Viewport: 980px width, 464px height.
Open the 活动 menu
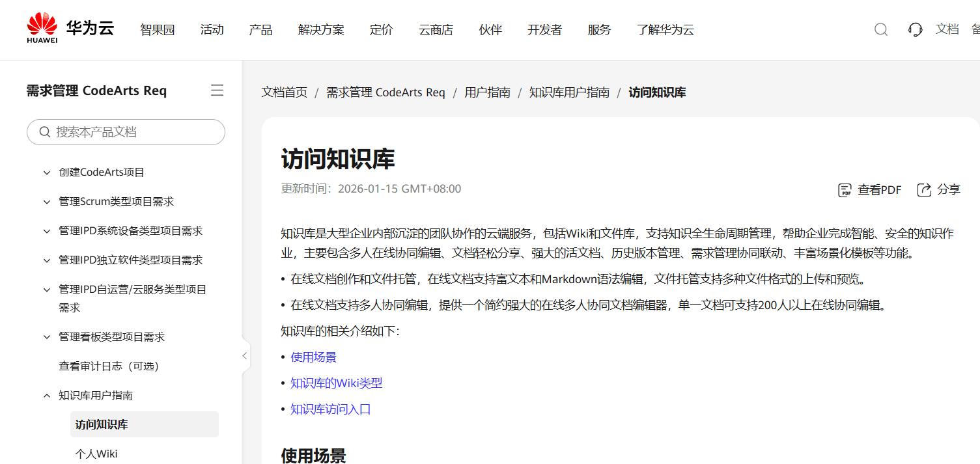point(212,29)
